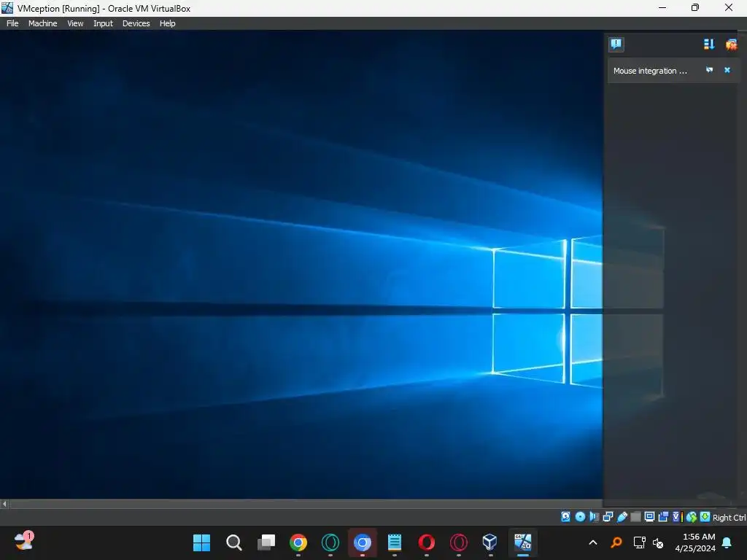Open the highlighted Chromium taskbar icon
The width and height of the screenshot is (747, 560).
point(362,542)
